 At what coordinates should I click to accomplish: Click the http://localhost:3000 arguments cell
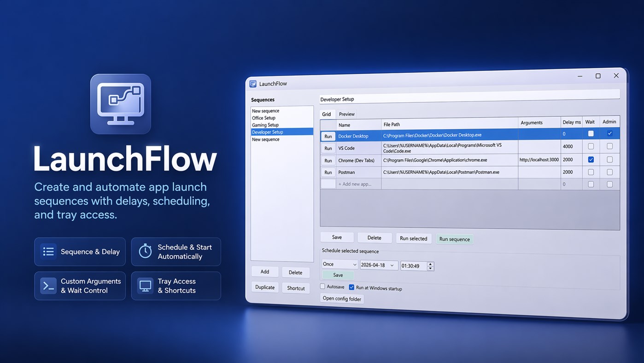click(539, 160)
